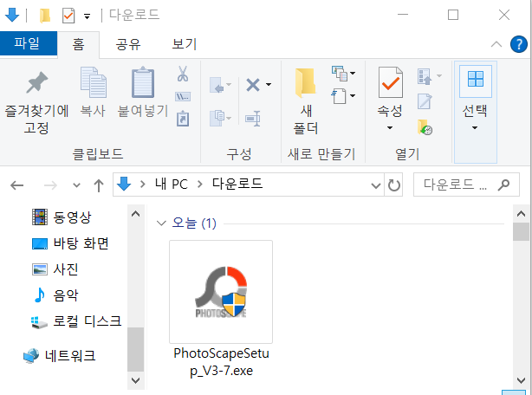Click the Rename icon in 구성 group
This screenshot has height=395, width=532.
coord(253,119)
